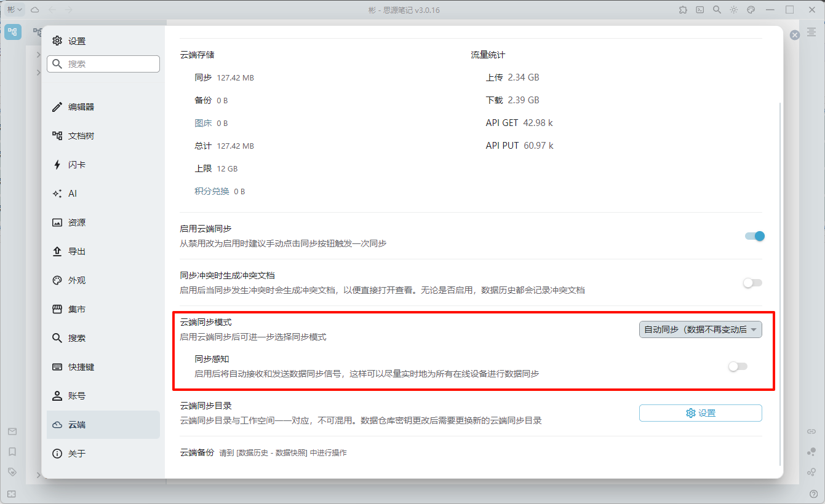The height and width of the screenshot is (504, 825).
Task: Click the 云端存储 heading
Action: pyautogui.click(x=197, y=55)
